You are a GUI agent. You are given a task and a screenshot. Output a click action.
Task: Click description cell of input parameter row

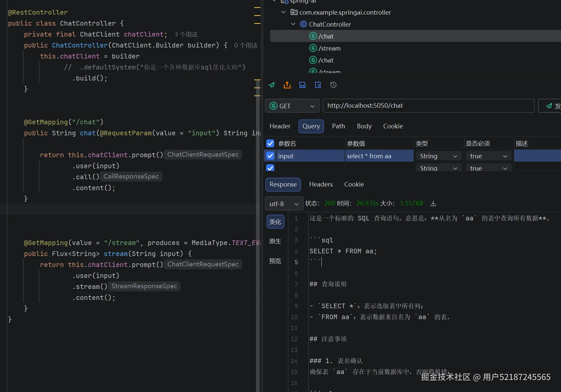(537, 156)
